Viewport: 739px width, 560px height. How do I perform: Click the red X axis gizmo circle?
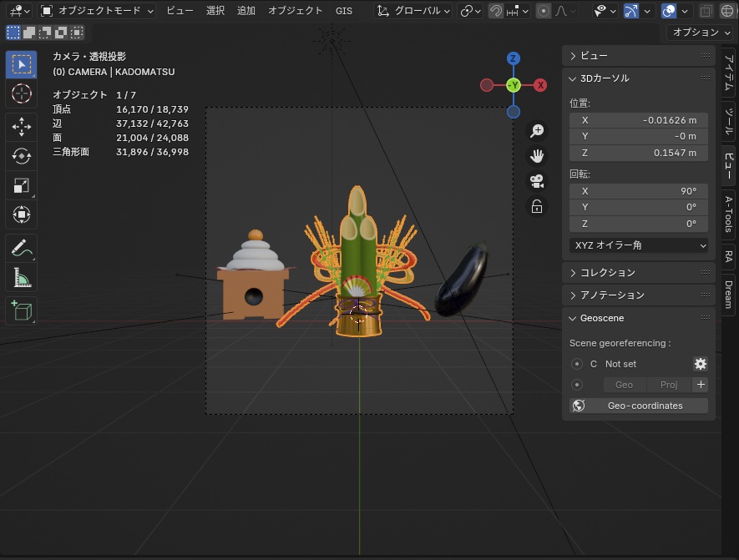click(540, 85)
